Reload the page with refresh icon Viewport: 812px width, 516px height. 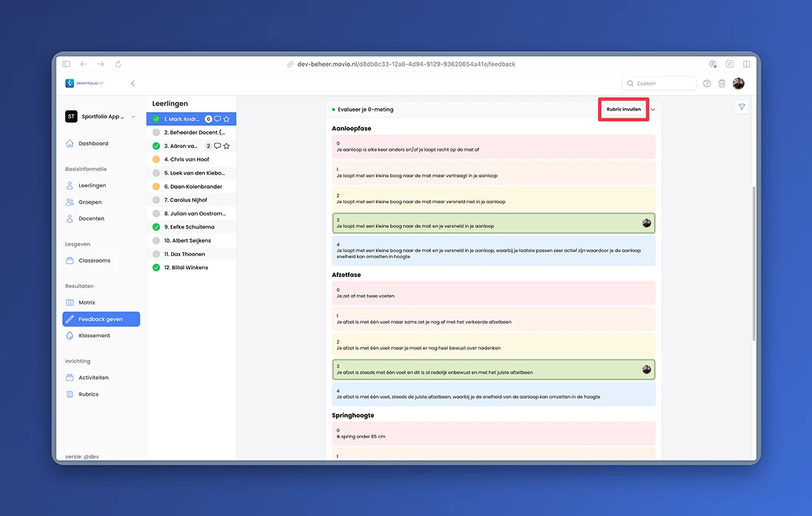pyautogui.click(x=118, y=64)
